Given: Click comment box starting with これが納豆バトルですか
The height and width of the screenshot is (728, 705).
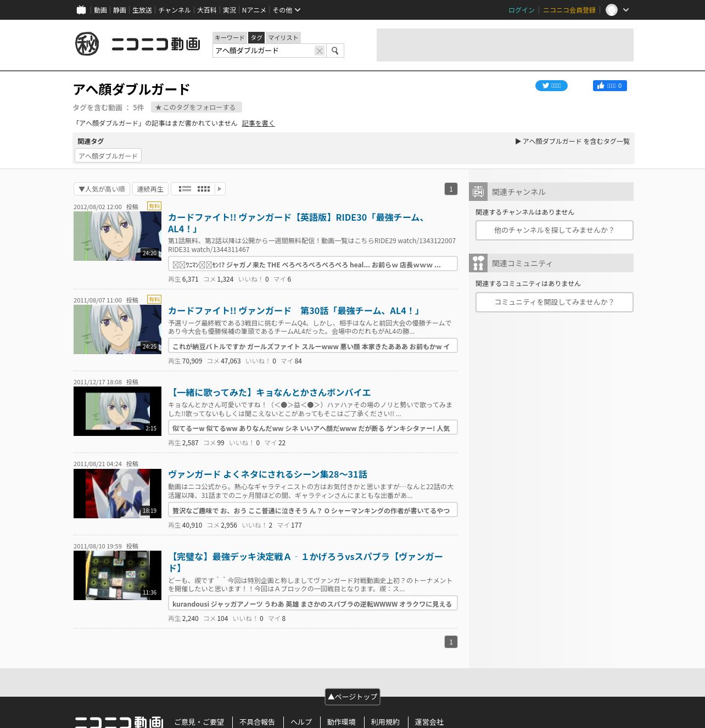Looking at the screenshot, I should pos(313,346).
